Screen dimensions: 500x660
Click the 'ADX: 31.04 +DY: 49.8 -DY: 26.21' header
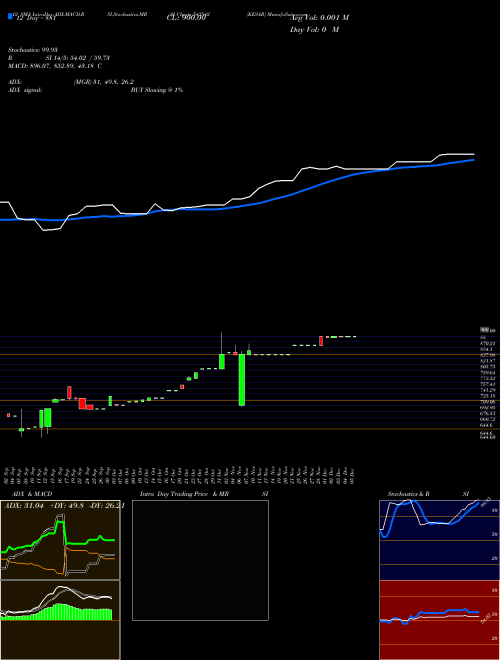coord(64,506)
